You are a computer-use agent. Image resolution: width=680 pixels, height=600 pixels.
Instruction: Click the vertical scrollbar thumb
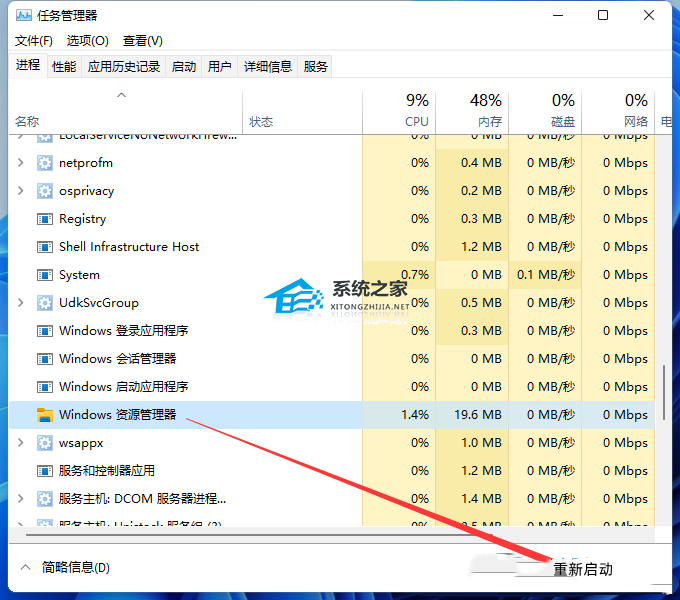tap(664, 393)
